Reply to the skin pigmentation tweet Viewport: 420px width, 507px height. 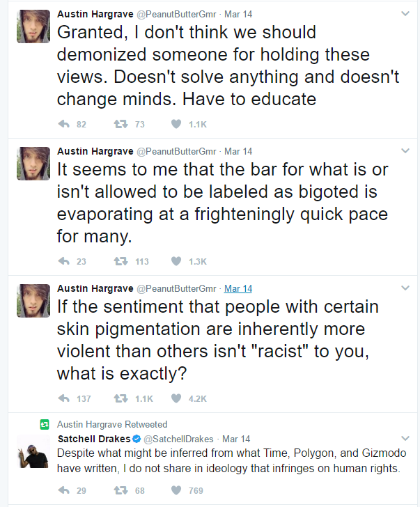click(64, 398)
